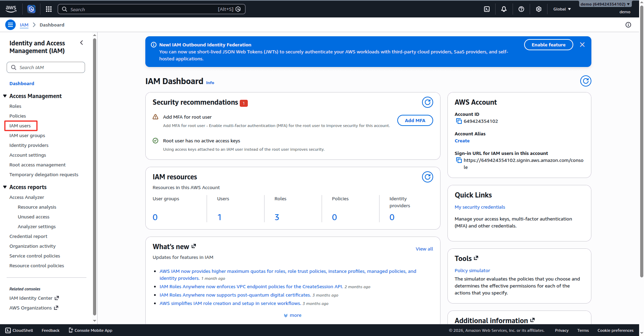Screen dimensions: 644x336
Task: Open Additional information external link icon
Action: (532, 320)
